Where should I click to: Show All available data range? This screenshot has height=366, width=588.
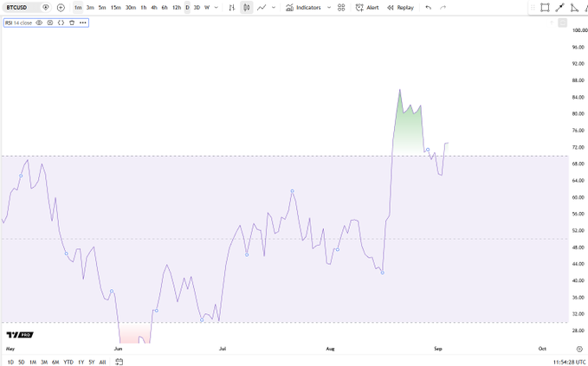pyautogui.click(x=102, y=362)
